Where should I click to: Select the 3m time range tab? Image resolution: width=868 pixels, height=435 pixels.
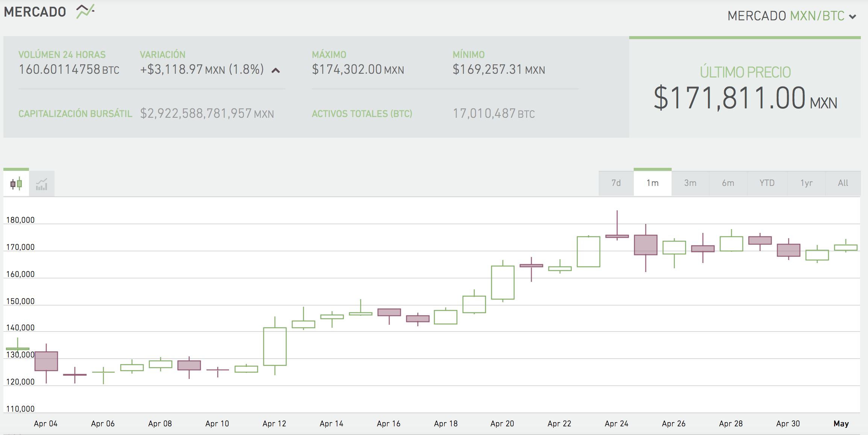[x=690, y=183]
